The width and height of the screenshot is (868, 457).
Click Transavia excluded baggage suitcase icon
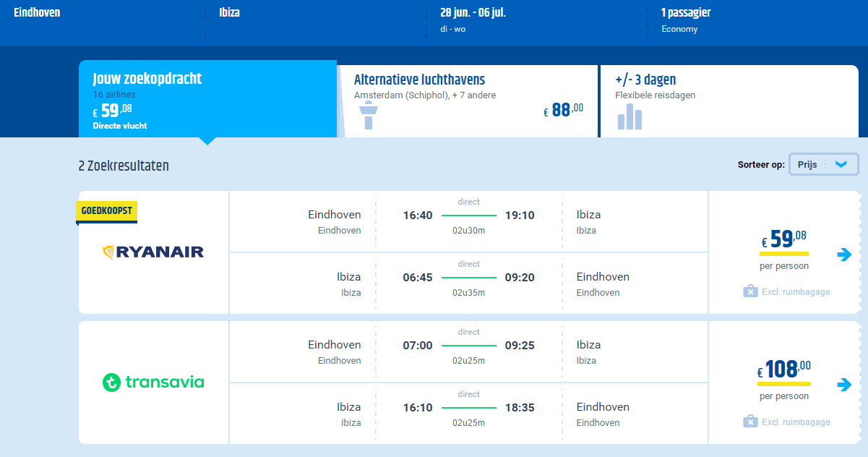click(x=750, y=422)
